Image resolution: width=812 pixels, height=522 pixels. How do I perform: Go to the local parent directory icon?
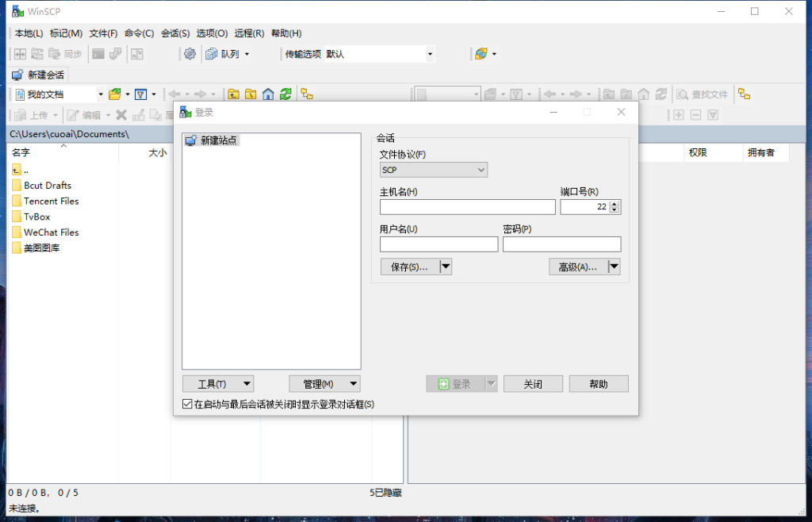pyautogui.click(x=233, y=94)
